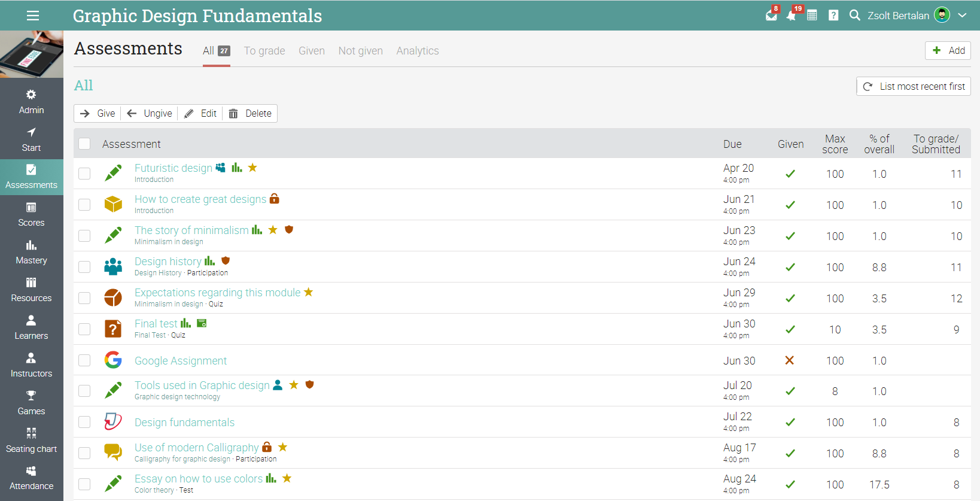Check the Design history row checkbox
The image size is (980, 501).
[84, 267]
